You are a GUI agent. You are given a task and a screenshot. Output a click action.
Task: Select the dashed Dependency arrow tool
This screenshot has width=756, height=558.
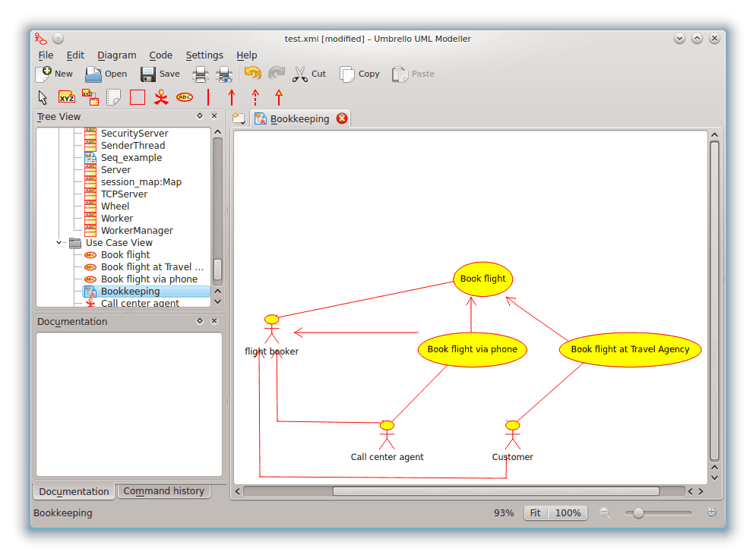pos(255,97)
